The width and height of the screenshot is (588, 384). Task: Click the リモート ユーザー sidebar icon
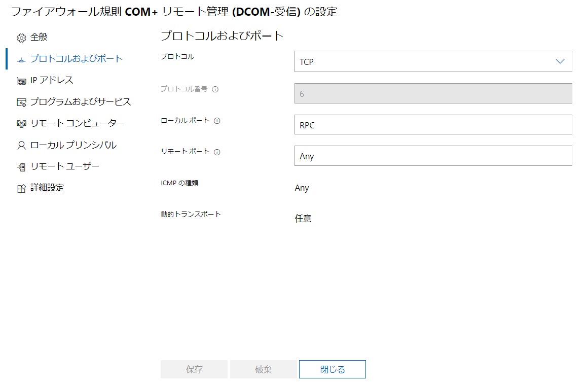click(x=21, y=167)
